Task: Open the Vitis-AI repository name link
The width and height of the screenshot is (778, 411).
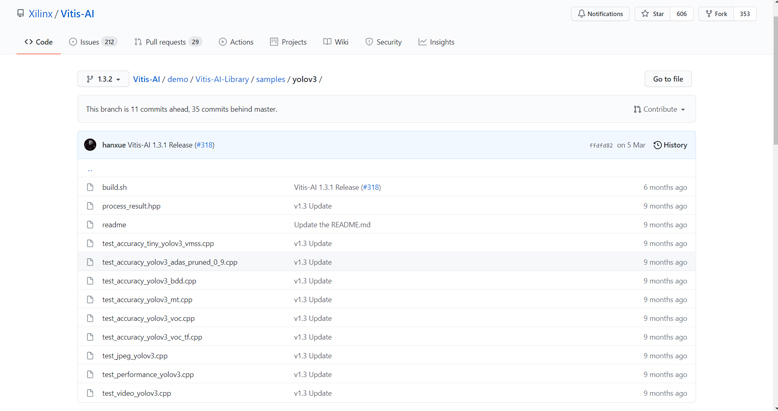Action: point(77,14)
